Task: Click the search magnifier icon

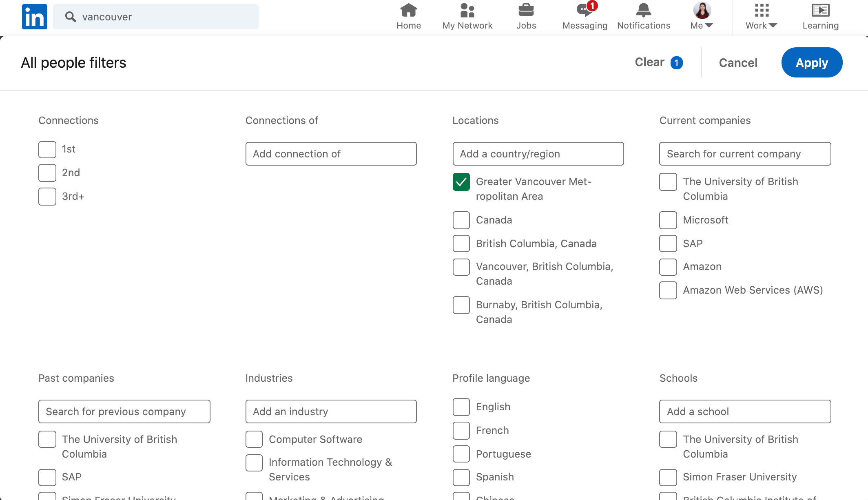Action: click(x=71, y=17)
